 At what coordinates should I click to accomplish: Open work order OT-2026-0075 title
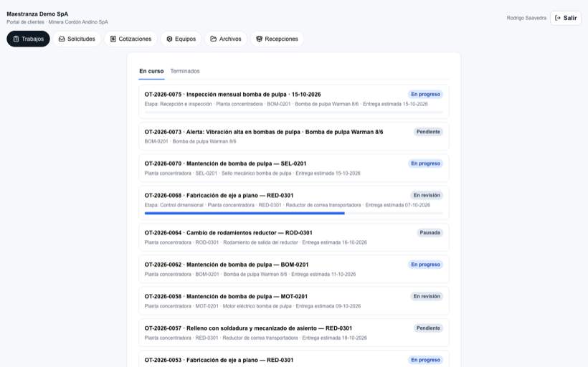click(232, 95)
